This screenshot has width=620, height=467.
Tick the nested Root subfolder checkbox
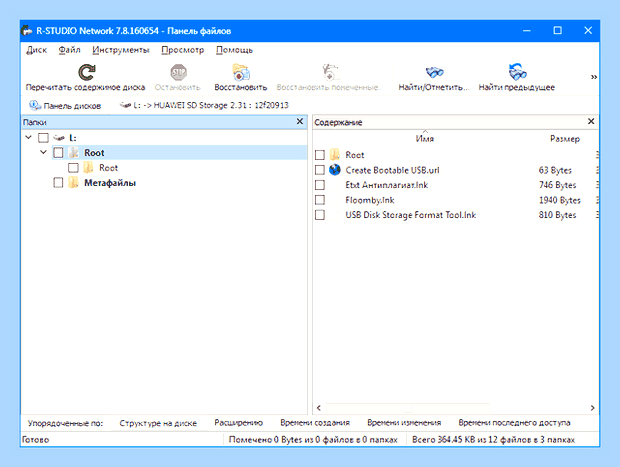pyautogui.click(x=73, y=168)
